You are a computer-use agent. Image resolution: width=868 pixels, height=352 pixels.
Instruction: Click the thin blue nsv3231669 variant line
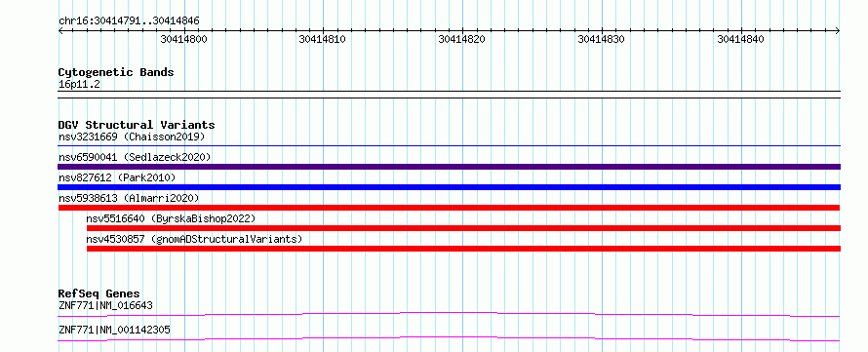449,145
